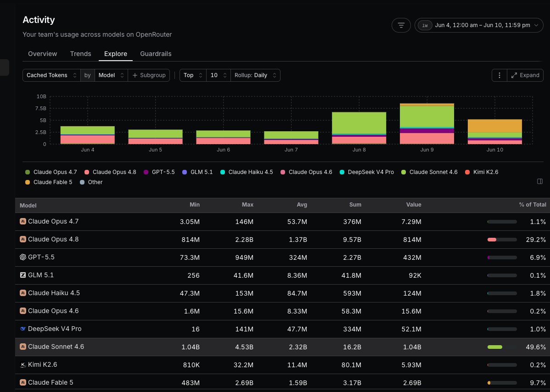Click the Kimi K2.6 logo icon

point(23,364)
